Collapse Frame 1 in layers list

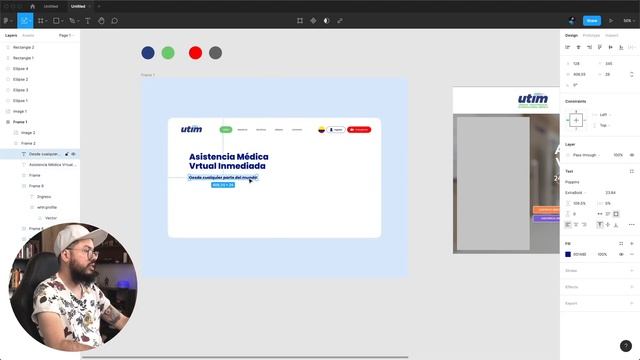click(x=8, y=122)
